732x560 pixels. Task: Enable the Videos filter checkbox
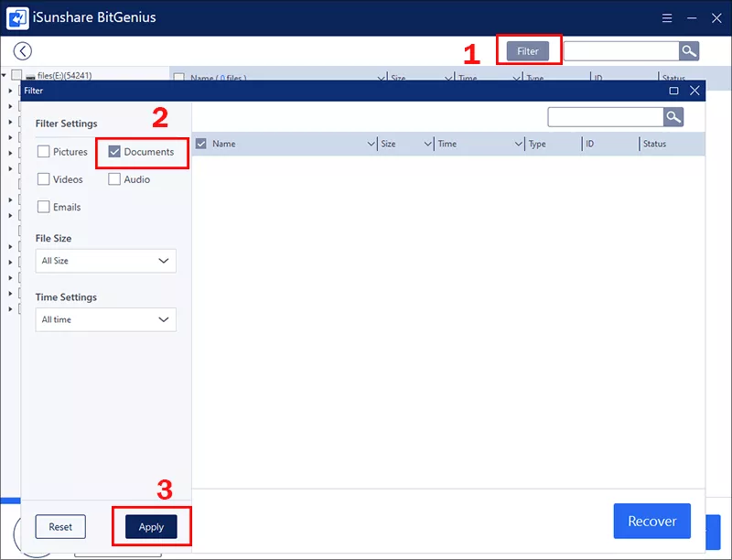pyautogui.click(x=43, y=179)
